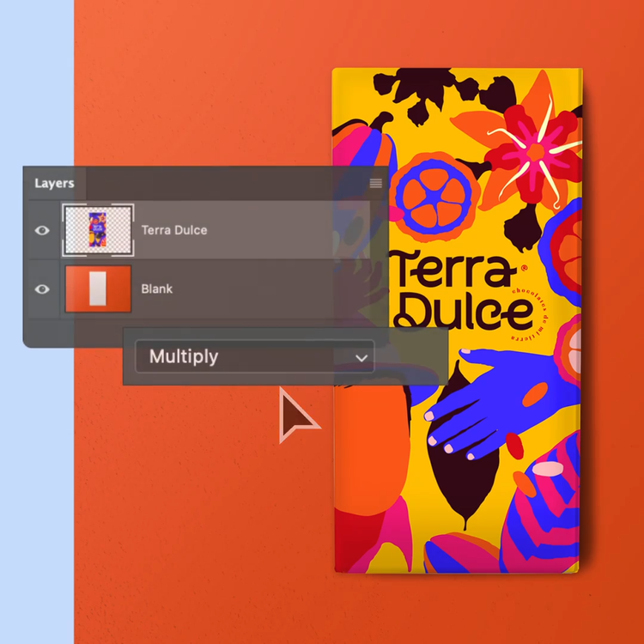Click the Blank layer name
Screen dimensions: 644x644
click(157, 289)
